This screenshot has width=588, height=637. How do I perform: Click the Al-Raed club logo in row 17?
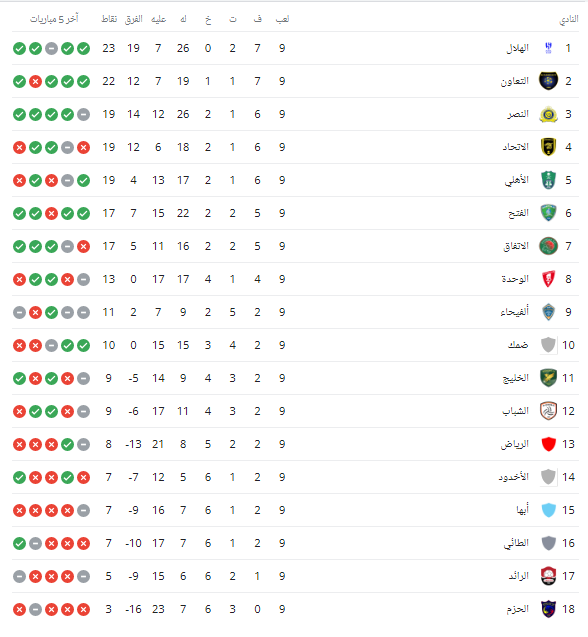pyautogui.click(x=548, y=576)
